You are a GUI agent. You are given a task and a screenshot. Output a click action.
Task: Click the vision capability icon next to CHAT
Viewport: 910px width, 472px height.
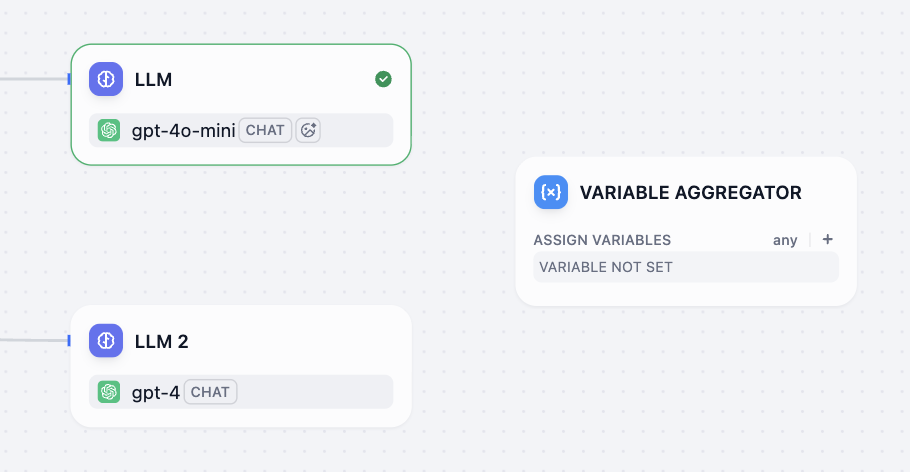(x=308, y=130)
